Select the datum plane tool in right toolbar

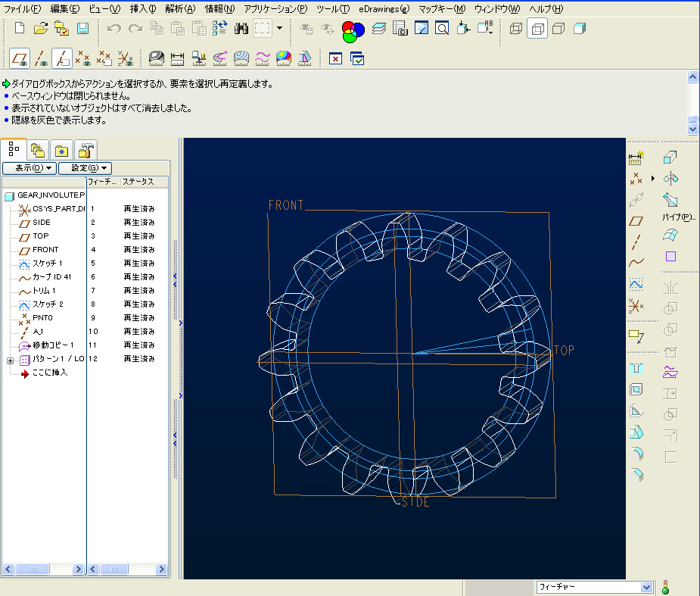(x=637, y=221)
